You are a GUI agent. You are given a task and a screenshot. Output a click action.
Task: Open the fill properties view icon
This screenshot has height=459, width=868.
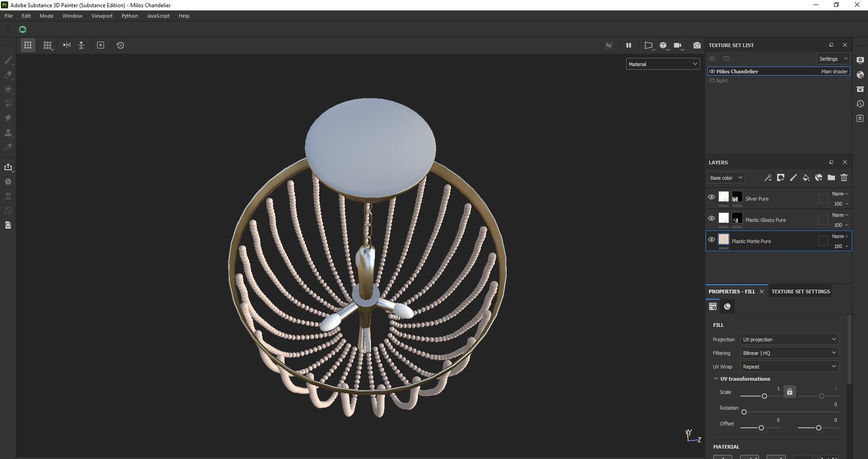pyautogui.click(x=713, y=306)
